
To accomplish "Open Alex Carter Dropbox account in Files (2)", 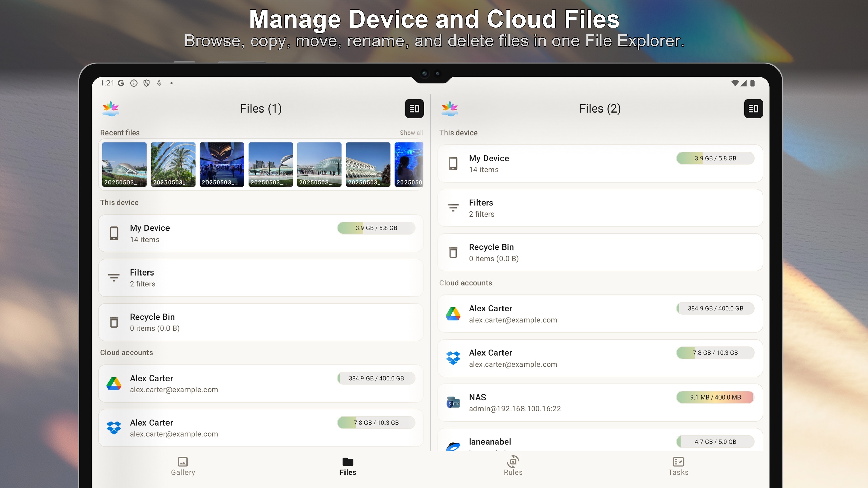I will pos(600,358).
